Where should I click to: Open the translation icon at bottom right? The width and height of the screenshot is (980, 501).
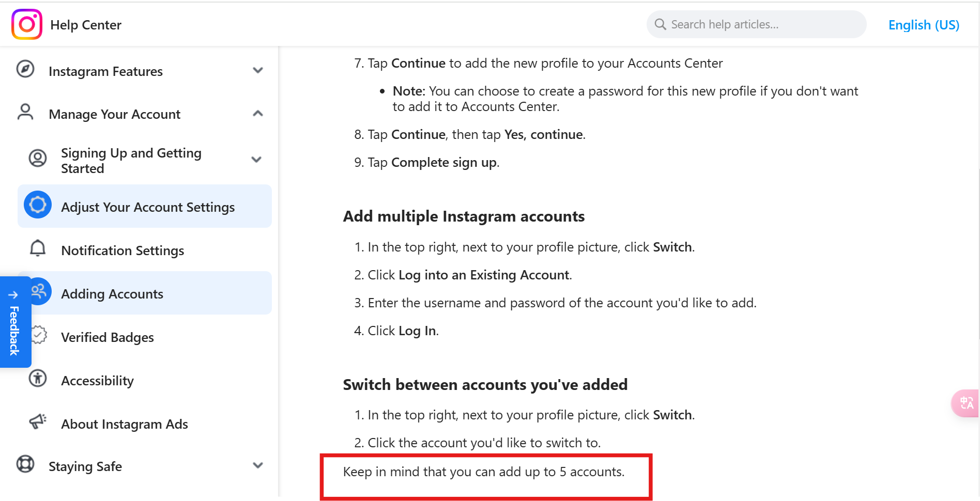[966, 403]
